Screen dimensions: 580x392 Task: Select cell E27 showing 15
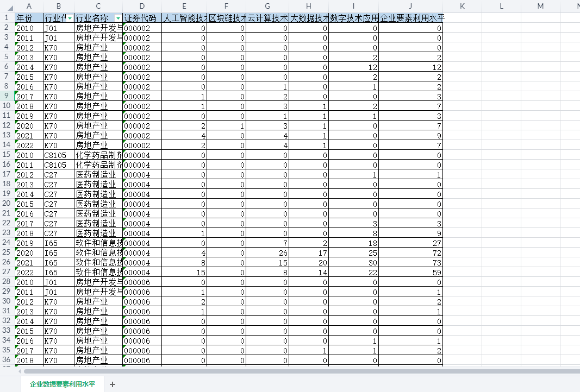184,273
